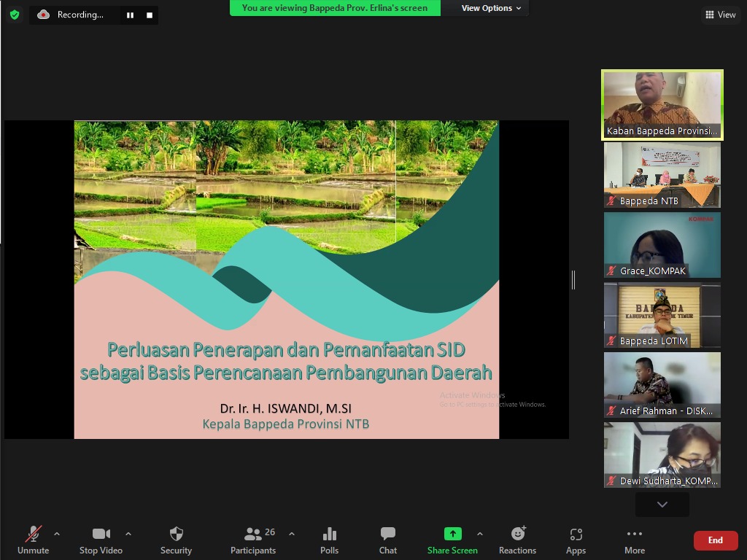Change layout with the View button

(x=720, y=15)
